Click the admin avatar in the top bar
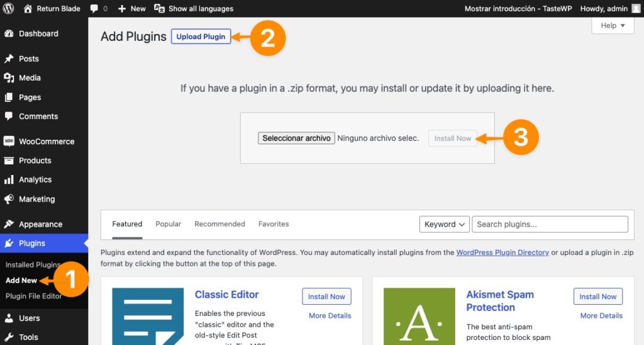 pos(636,8)
